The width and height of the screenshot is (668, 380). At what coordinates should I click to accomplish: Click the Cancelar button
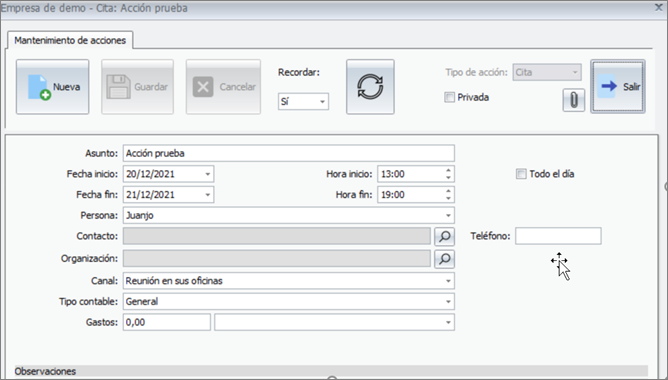223,87
